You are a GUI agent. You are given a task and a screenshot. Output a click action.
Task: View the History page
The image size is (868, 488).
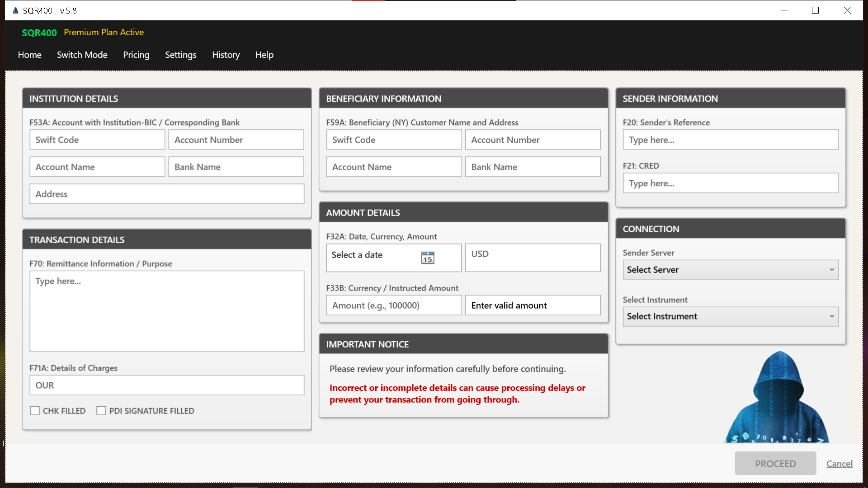click(226, 55)
